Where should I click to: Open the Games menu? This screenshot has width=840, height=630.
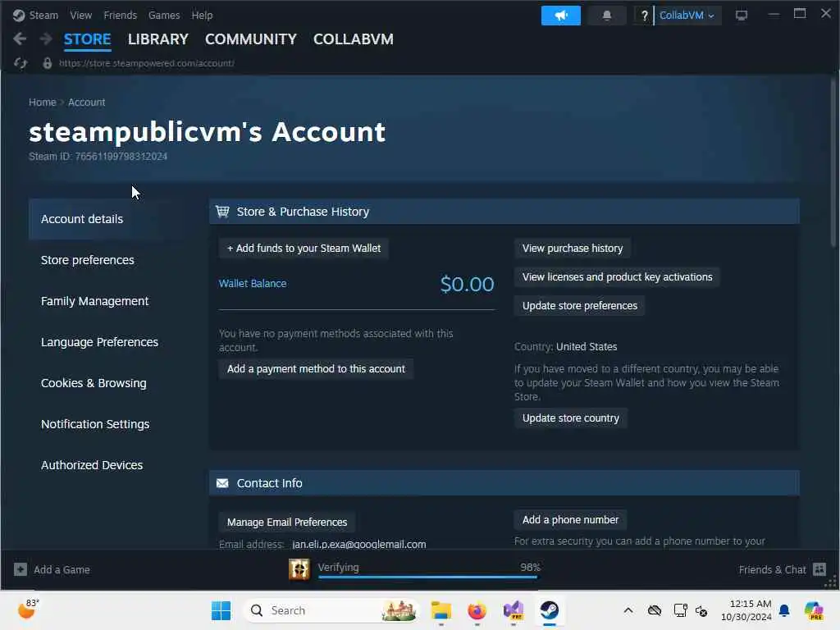[164, 15]
